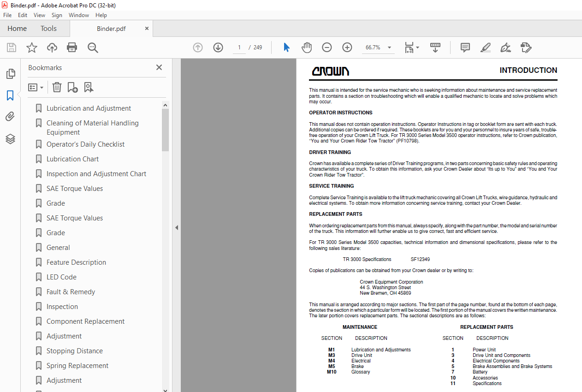Image resolution: width=582 pixels, height=392 pixels.
Task: Zoom out with the minus button
Action: [327, 48]
